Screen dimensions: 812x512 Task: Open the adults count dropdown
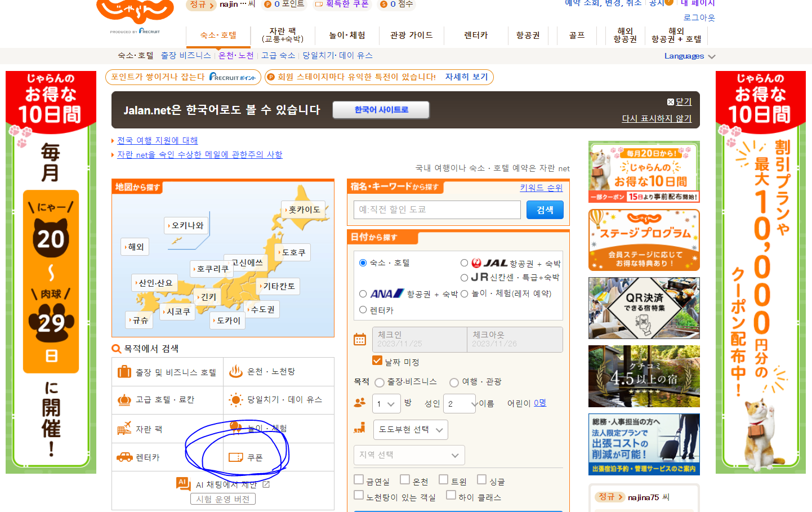pos(459,403)
